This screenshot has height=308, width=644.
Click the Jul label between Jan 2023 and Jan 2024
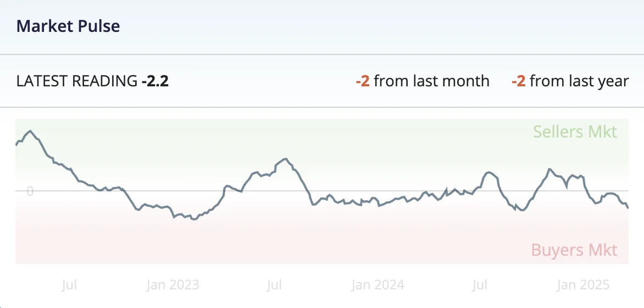point(274,285)
